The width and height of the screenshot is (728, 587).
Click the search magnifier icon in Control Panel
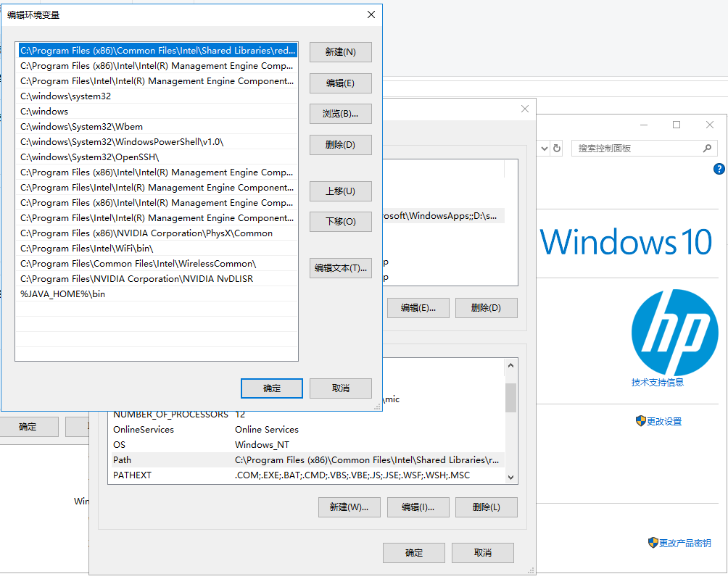(x=707, y=149)
